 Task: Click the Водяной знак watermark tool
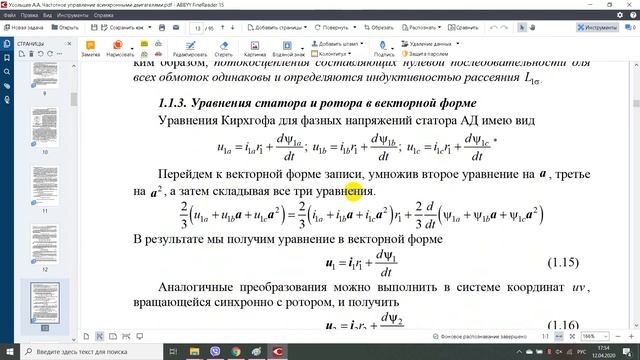[x=288, y=49]
